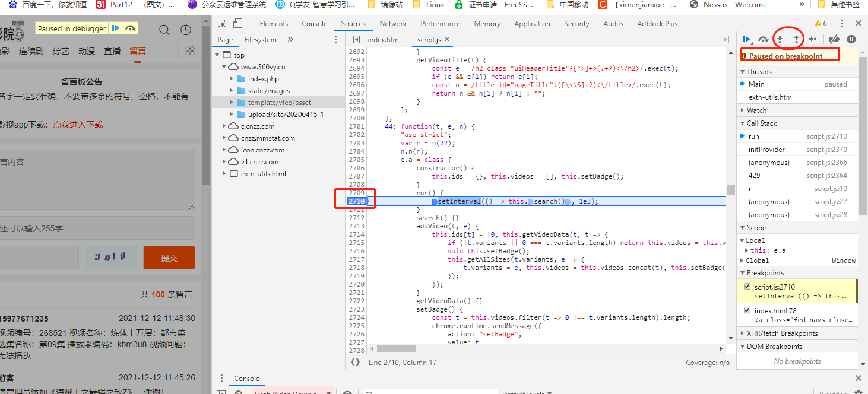Uncheck script.js:2710 breakpoint checkbox

tap(747, 287)
